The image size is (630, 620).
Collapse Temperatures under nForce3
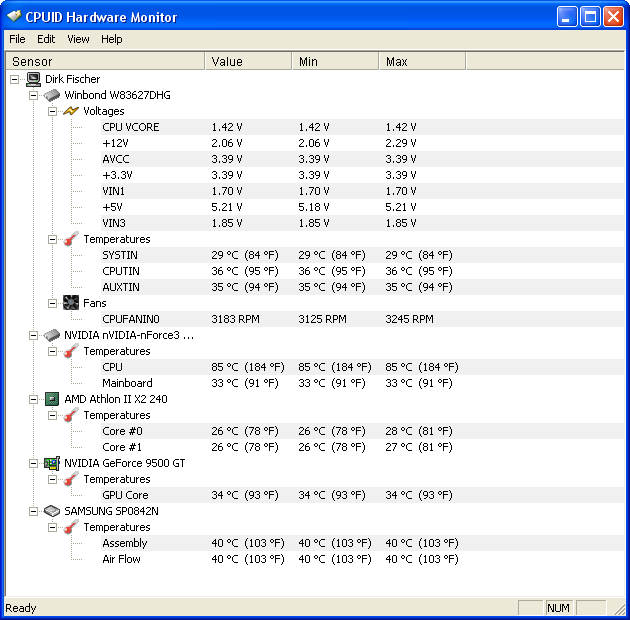(53, 352)
